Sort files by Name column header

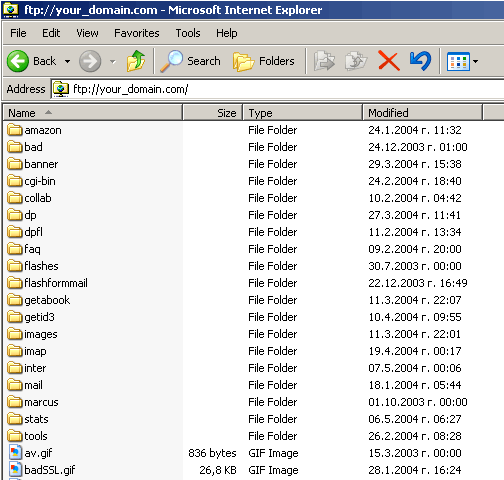(x=93, y=113)
